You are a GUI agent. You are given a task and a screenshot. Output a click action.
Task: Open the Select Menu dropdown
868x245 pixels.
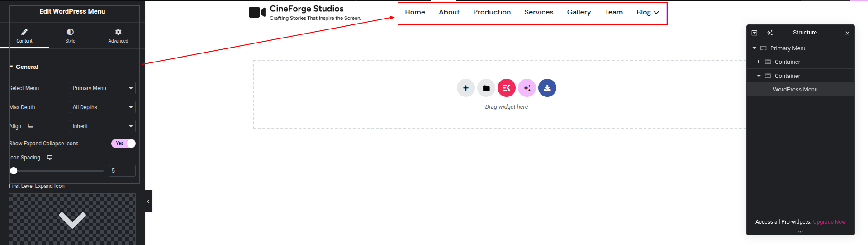point(102,88)
